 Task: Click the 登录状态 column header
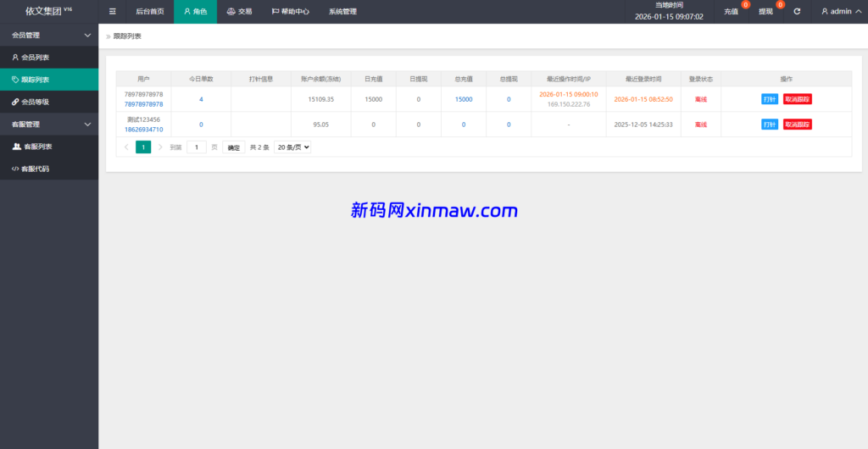click(x=701, y=79)
